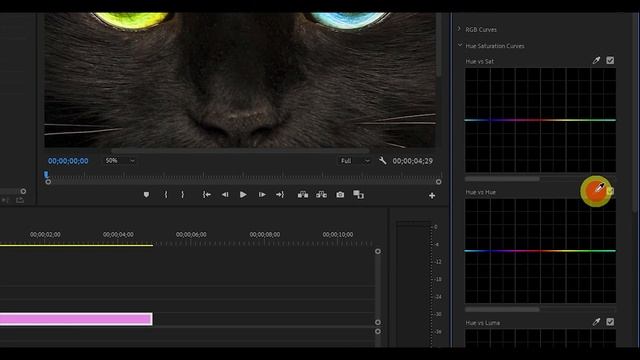Jump to the Out point
The height and width of the screenshot is (360, 640).
click(x=280, y=195)
